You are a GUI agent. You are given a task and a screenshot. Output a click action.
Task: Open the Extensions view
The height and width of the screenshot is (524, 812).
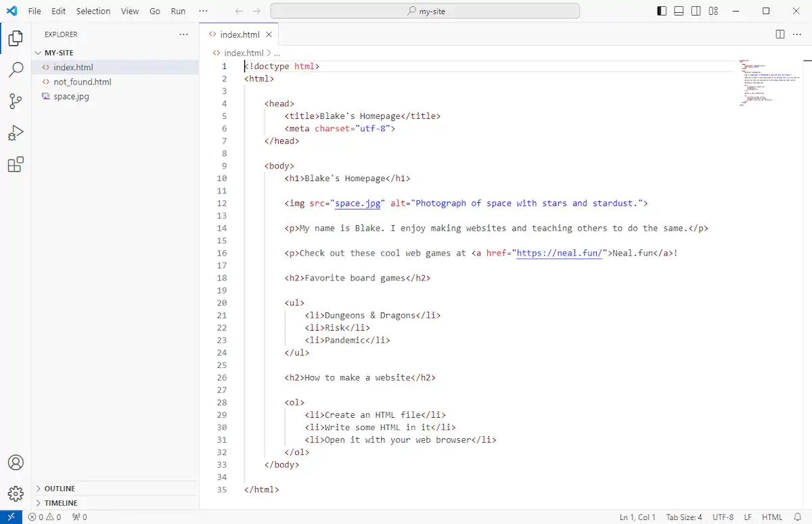click(x=16, y=164)
